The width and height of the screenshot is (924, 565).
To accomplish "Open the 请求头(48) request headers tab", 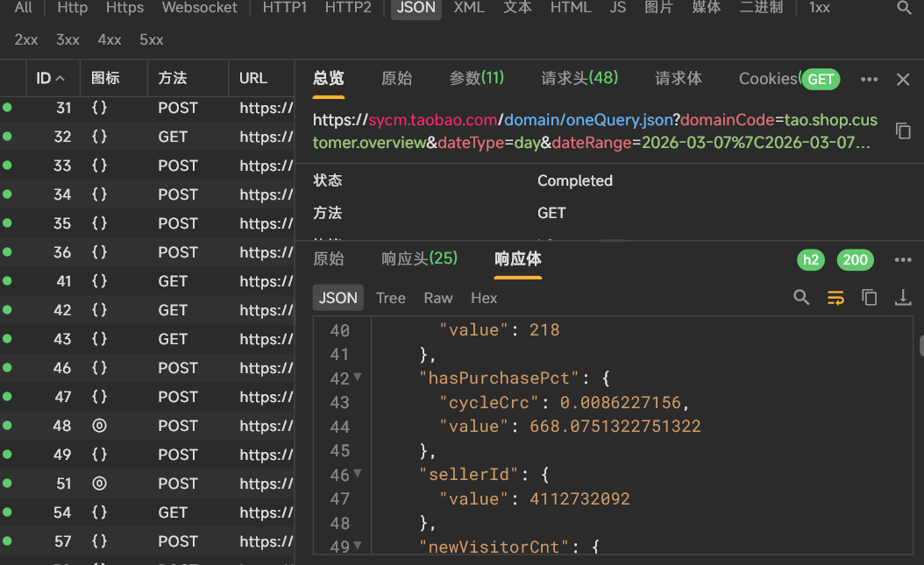I will click(579, 78).
